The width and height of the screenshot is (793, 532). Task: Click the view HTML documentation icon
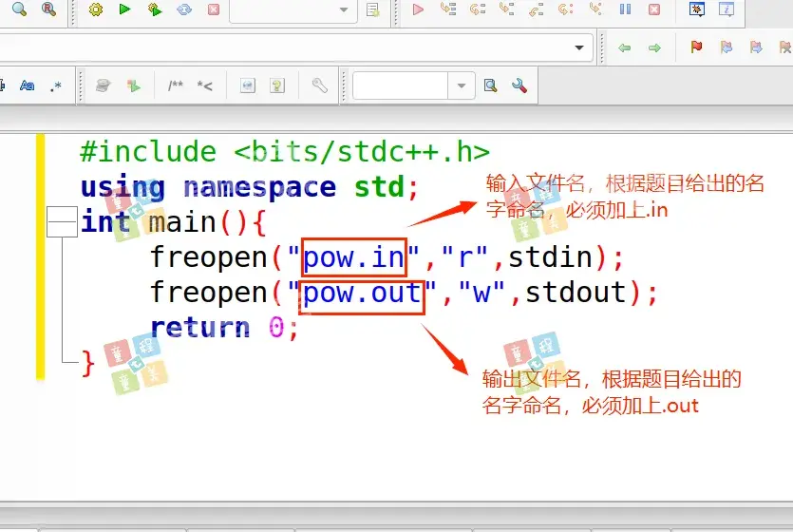click(x=247, y=85)
